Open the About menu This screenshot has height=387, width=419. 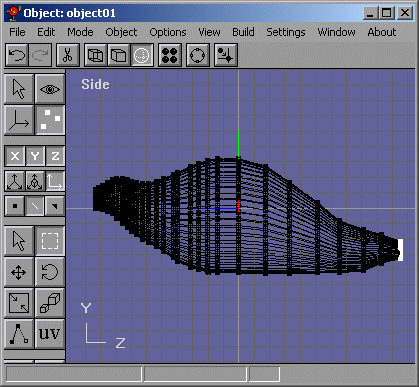click(382, 32)
